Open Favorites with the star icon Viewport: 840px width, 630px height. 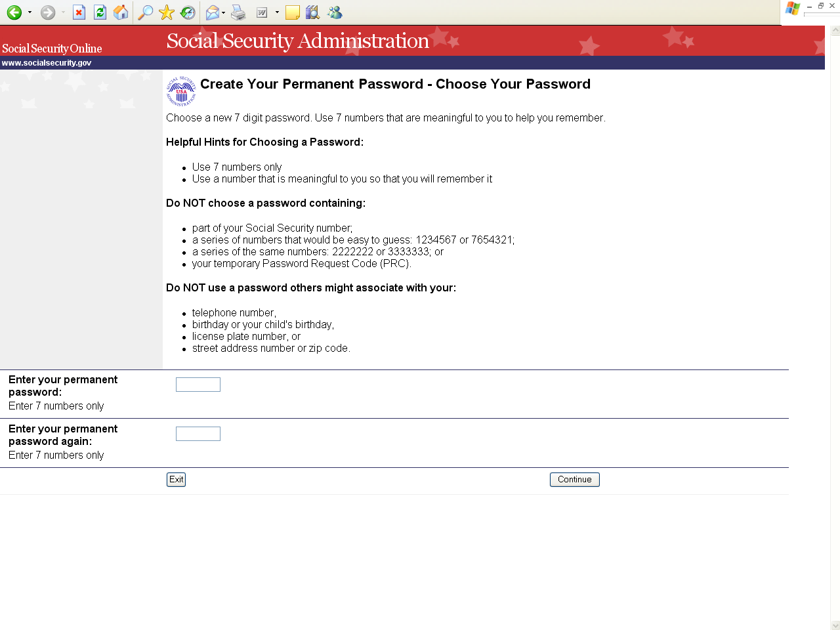click(167, 12)
